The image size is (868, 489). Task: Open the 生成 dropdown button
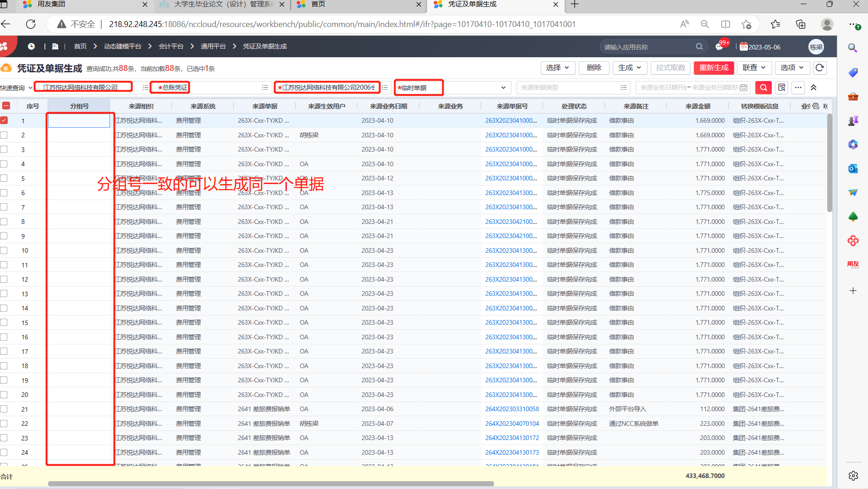point(630,68)
